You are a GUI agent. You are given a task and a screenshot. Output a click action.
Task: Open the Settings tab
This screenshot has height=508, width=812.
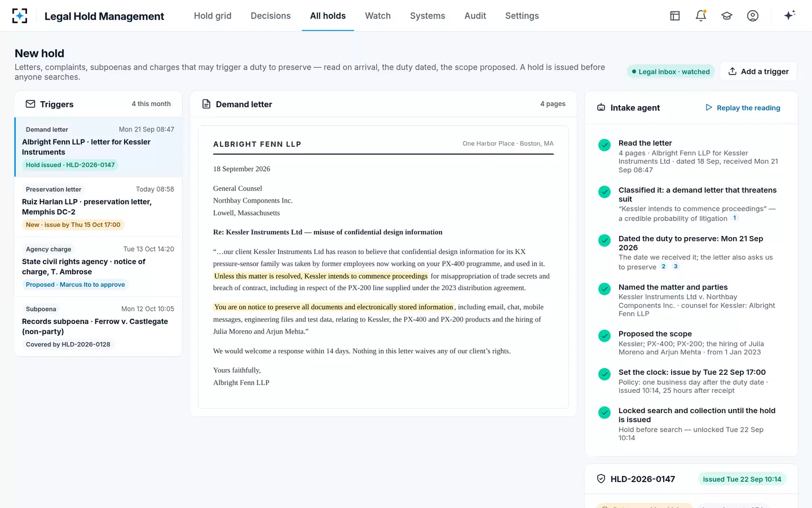pos(522,16)
